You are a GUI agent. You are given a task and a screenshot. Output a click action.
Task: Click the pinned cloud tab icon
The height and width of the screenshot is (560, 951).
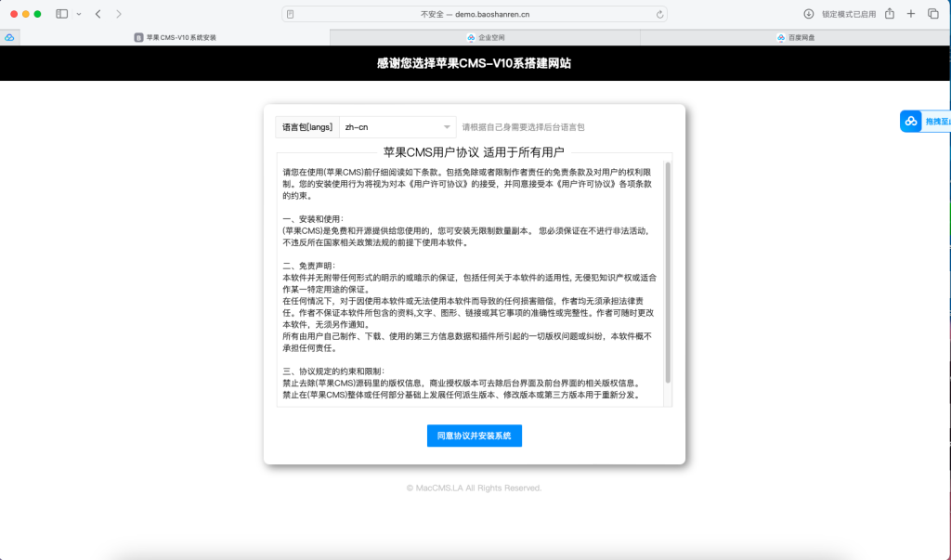[9, 38]
